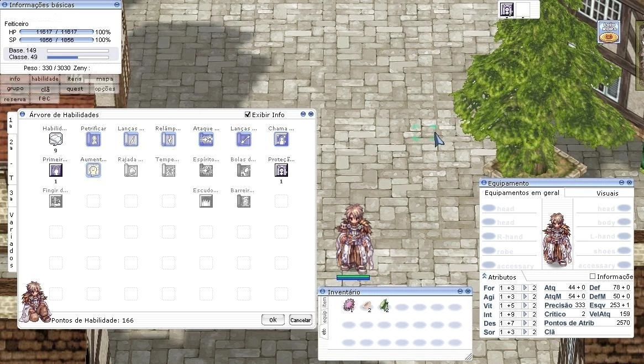The width and height of the screenshot is (644, 364).
Task: Open the dropdown arrow under the buff icon
Action: click(x=507, y=18)
